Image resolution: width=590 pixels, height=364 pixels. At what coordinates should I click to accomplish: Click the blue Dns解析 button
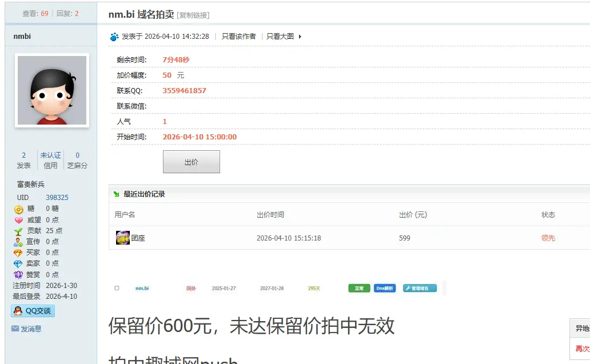[385, 288]
